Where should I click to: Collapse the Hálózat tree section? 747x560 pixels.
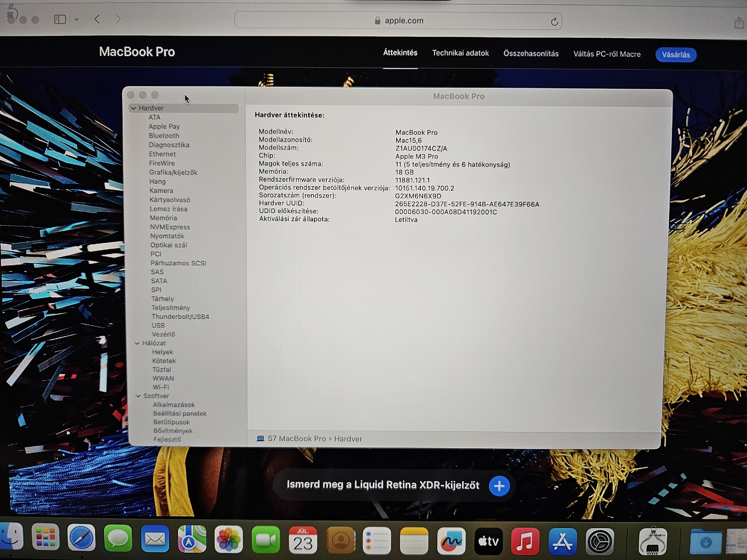tap(137, 343)
